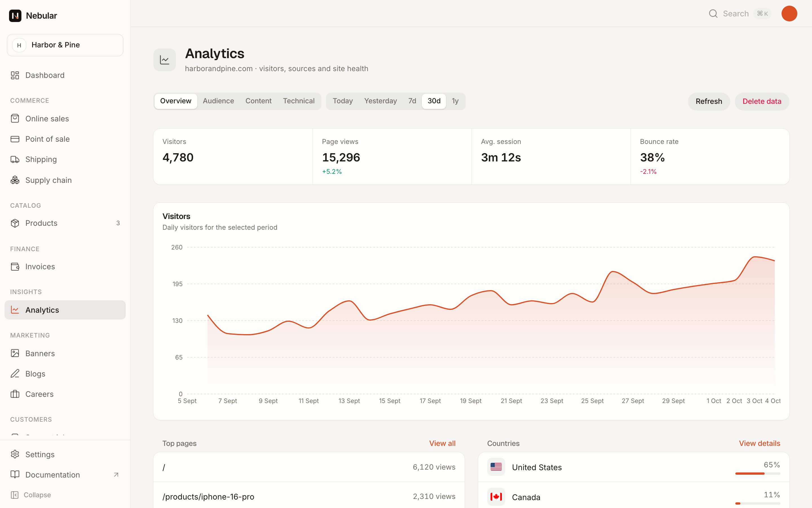Click the United States flag icon
812x508 pixels.
[x=496, y=467]
